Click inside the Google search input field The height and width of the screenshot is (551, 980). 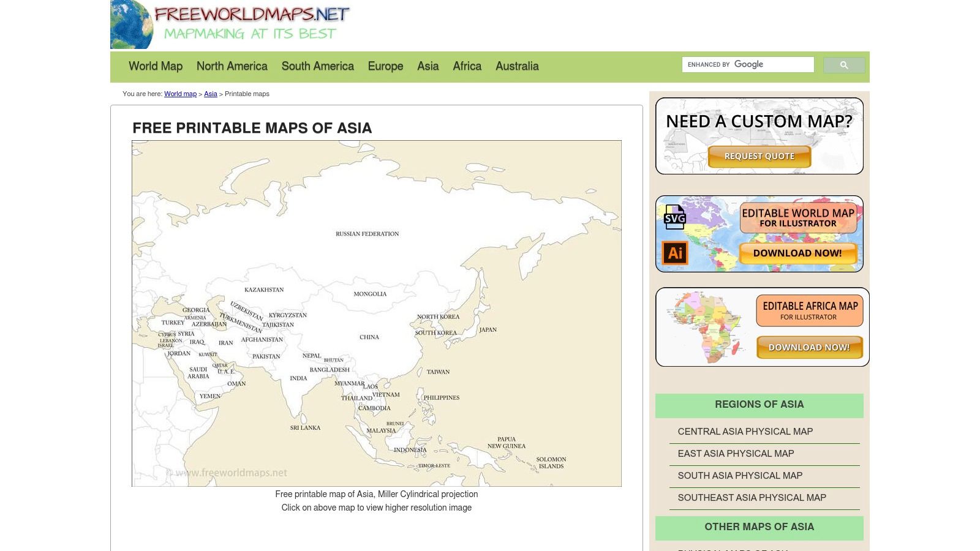tap(747, 64)
